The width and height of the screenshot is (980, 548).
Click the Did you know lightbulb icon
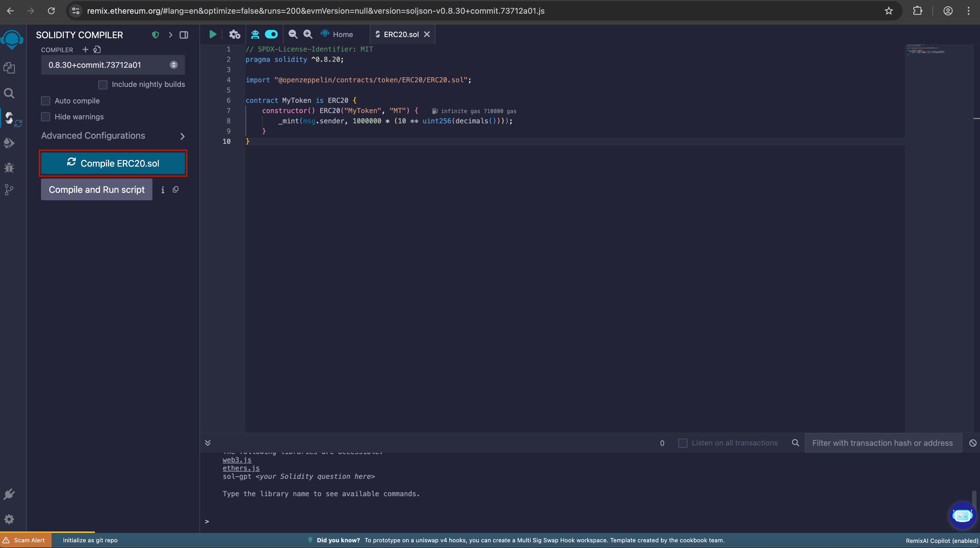point(310,540)
